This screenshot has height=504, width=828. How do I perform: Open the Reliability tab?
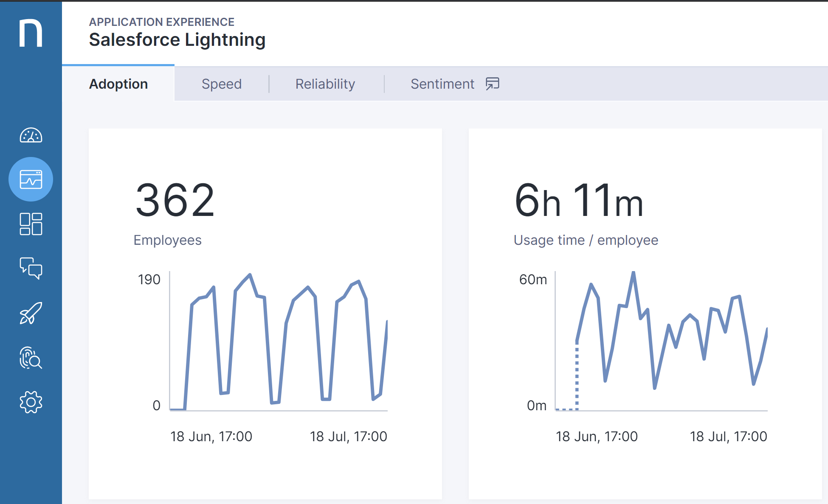325,84
